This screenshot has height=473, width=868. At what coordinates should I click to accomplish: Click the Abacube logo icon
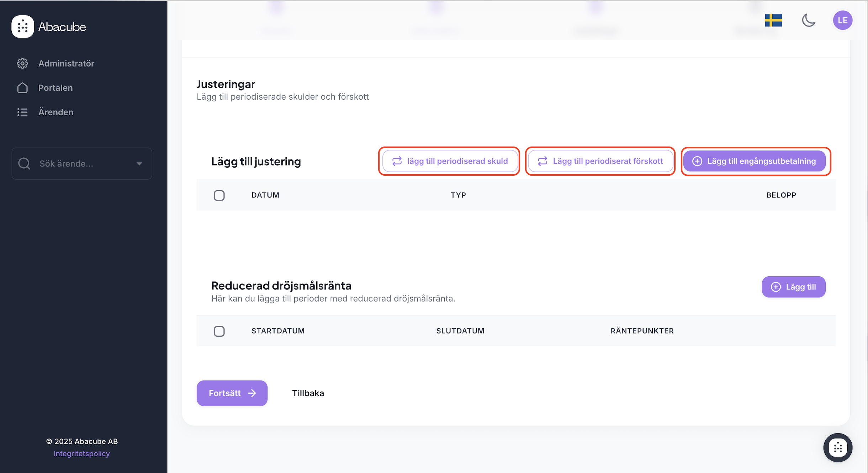pyautogui.click(x=23, y=27)
